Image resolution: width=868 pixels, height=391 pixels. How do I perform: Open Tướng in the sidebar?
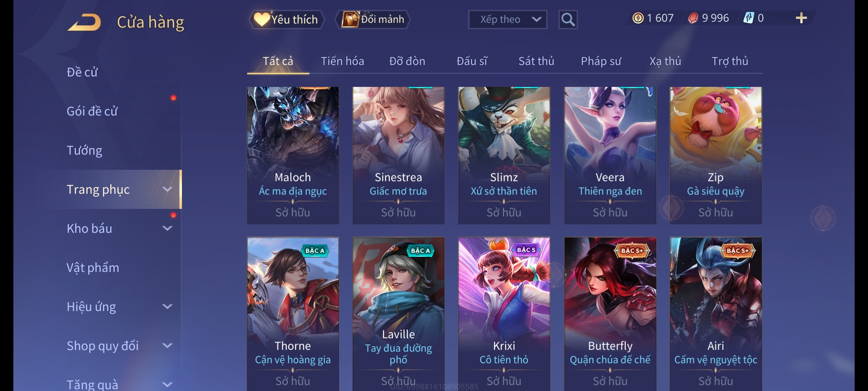(84, 150)
